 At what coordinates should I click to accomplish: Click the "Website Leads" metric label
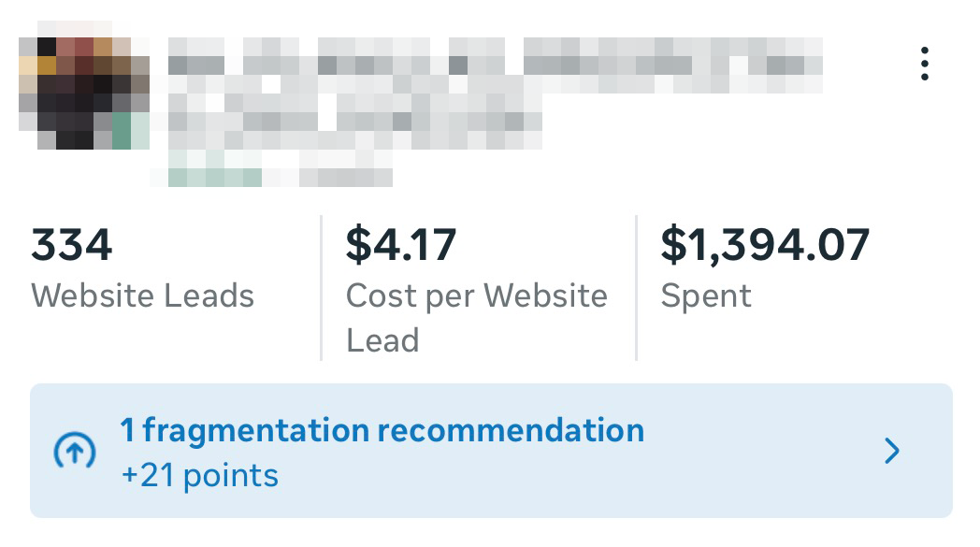[142, 296]
